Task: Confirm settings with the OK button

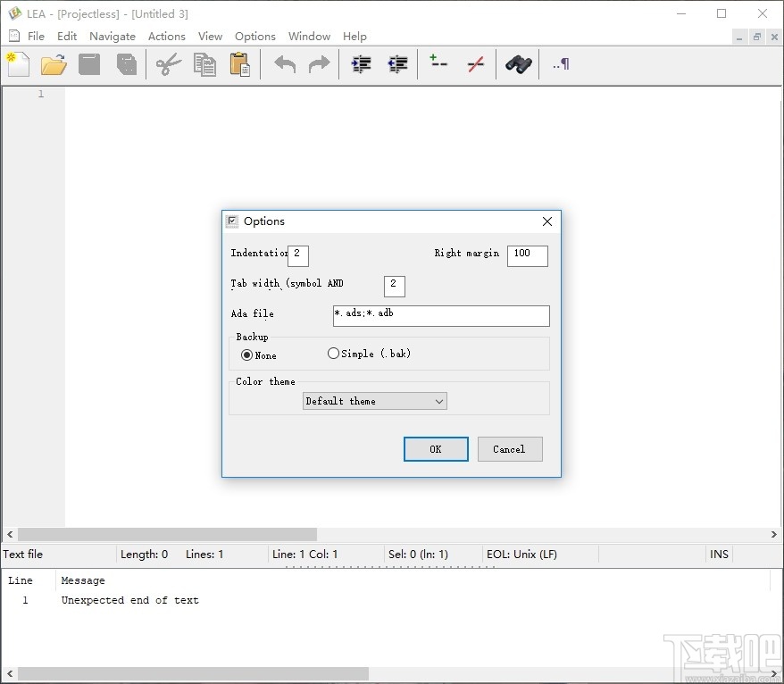Action: click(x=436, y=449)
